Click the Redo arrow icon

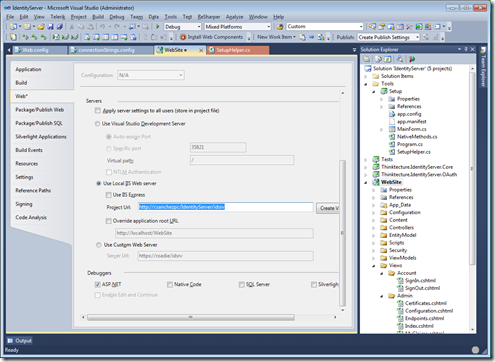117,27
